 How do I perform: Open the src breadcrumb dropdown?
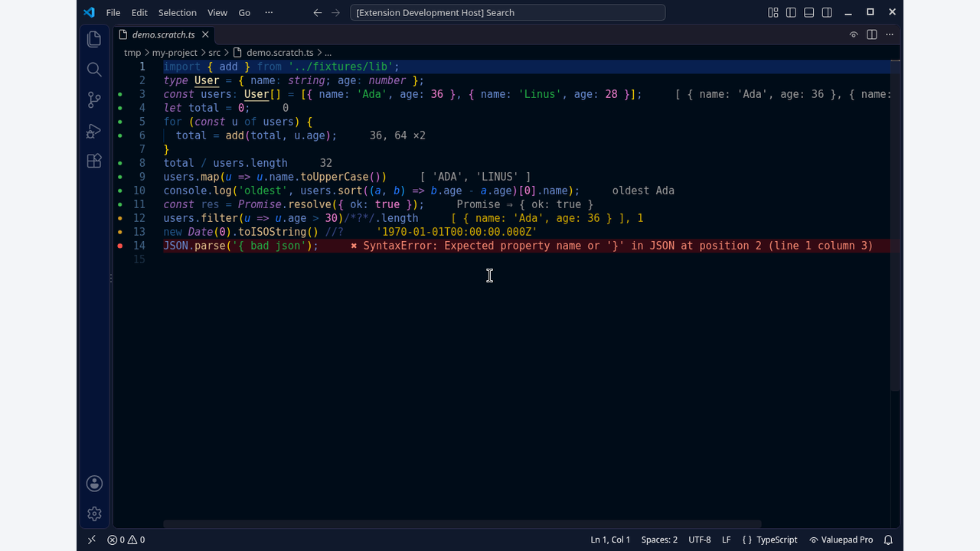pos(214,53)
